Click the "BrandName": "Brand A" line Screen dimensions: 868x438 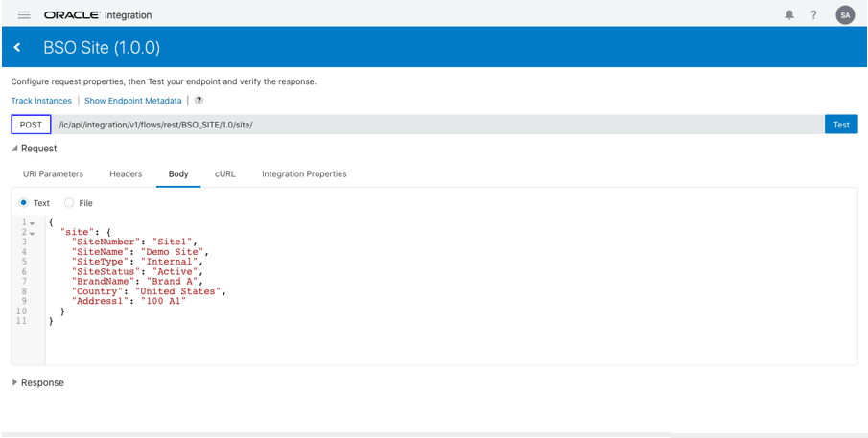[x=138, y=282]
